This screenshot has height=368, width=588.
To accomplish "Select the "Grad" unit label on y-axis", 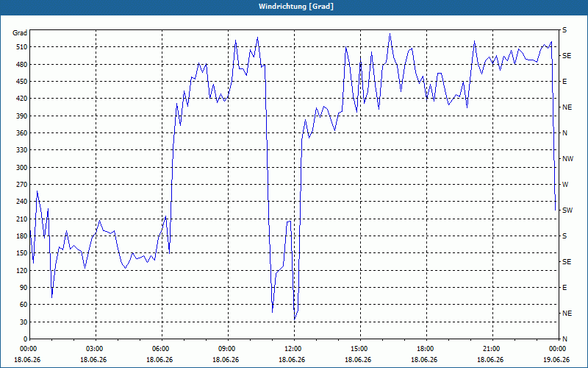I will pos(20,33).
